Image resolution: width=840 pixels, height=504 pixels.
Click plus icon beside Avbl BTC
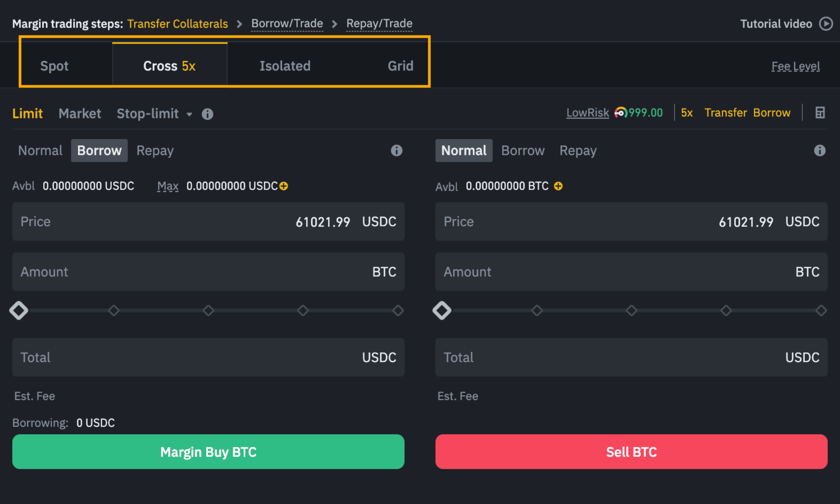(558, 186)
